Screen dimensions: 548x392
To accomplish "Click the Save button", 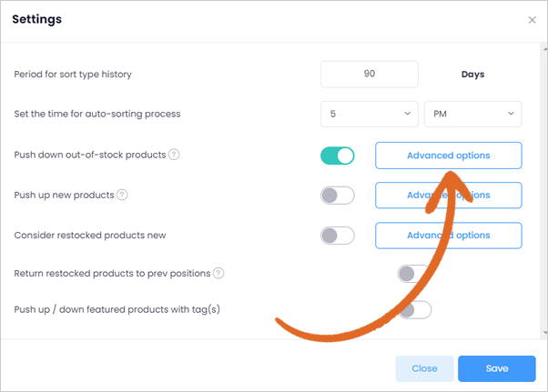I will 497,368.
